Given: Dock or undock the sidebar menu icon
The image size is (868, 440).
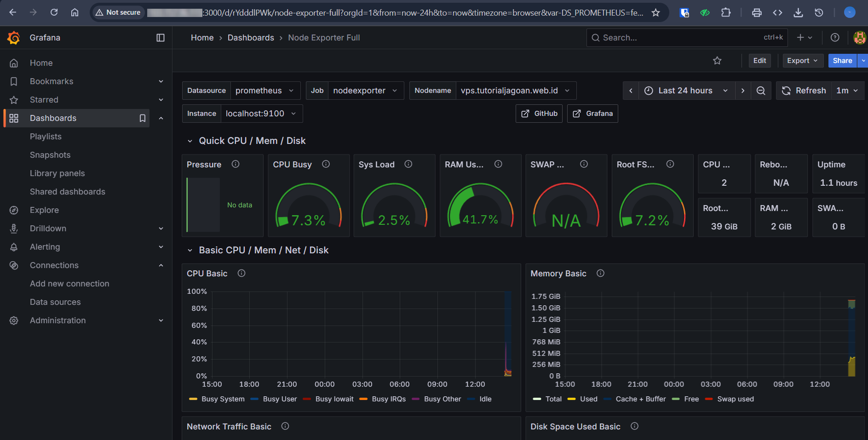Looking at the screenshot, I should [x=161, y=38].
